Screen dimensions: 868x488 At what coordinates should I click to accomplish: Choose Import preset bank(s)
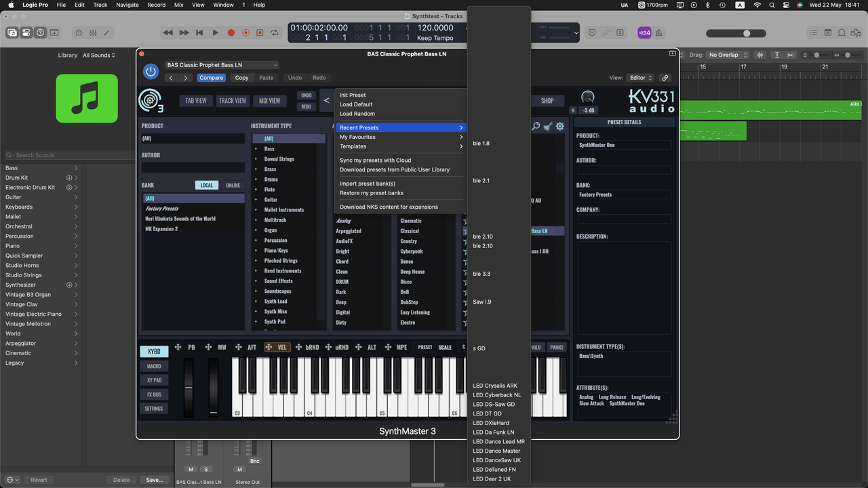[x=368, y=184]
